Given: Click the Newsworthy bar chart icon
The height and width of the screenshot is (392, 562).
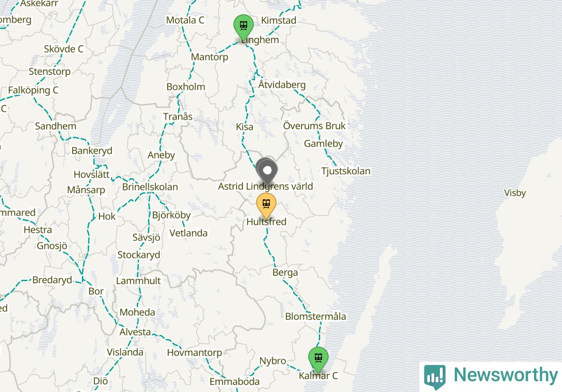Looking at the screenshot, I should coord(435,377).
